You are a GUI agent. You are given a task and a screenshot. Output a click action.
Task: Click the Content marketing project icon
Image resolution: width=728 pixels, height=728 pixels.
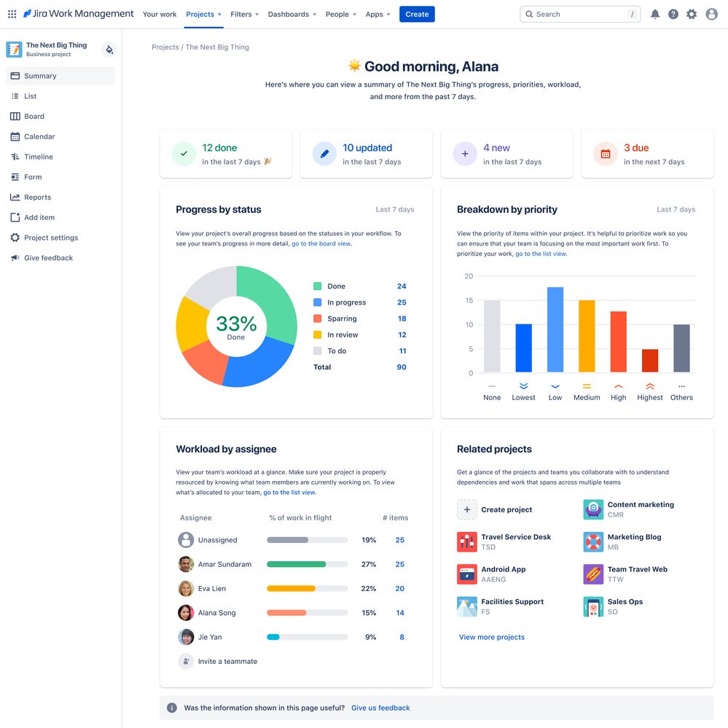(x=593, y=509)
